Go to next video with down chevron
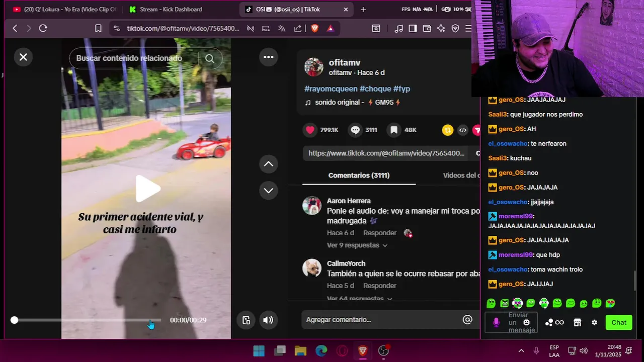 pos(269,191)
